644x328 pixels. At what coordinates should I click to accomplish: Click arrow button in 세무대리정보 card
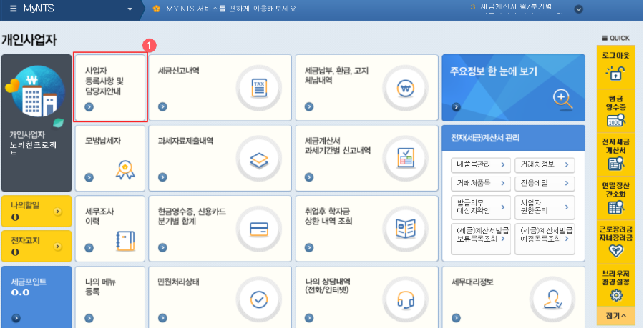click(x=456, y=318)
